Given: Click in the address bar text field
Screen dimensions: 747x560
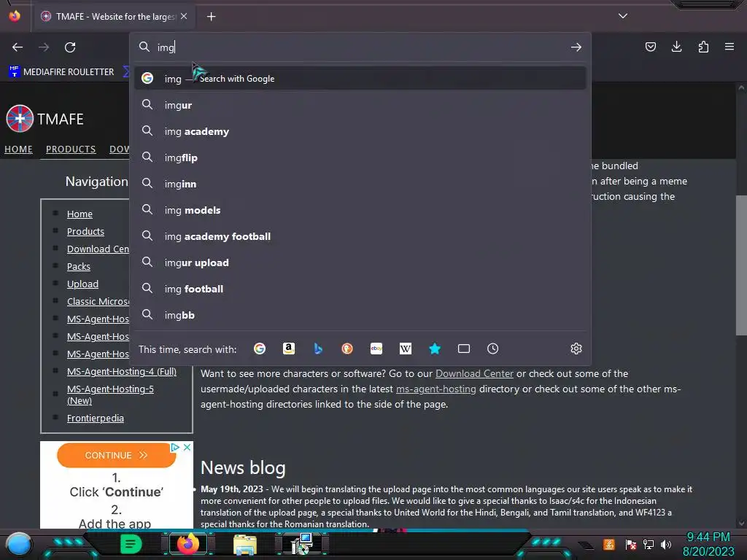Looking at the screenshot, I should (360, 47).
